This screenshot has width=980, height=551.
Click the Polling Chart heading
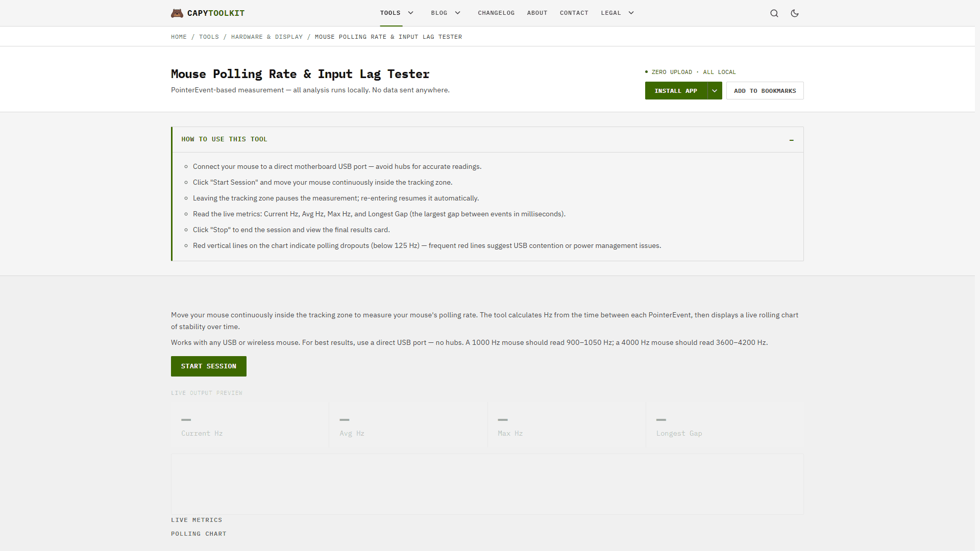tap(199, 534)
